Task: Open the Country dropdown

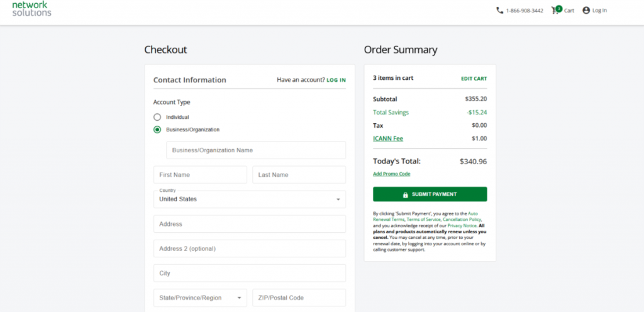Action: (x=249, y=199)
